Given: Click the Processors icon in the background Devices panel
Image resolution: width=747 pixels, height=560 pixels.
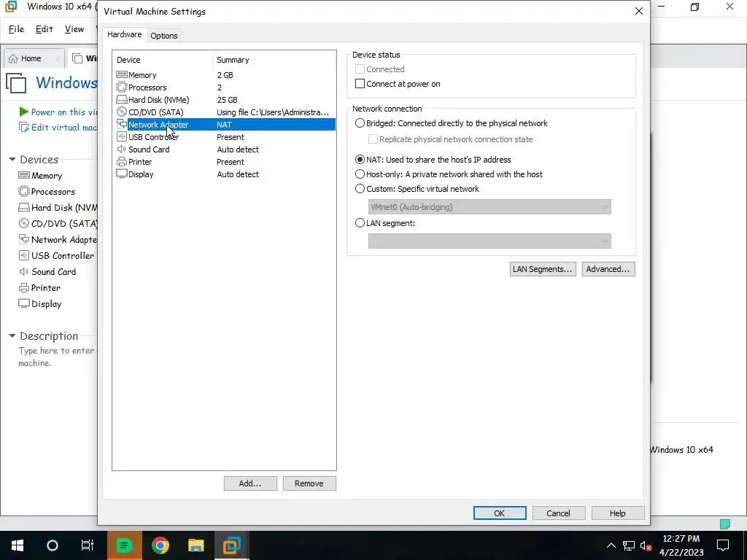Looking at the screenshot, I should (x=24, y=192).
